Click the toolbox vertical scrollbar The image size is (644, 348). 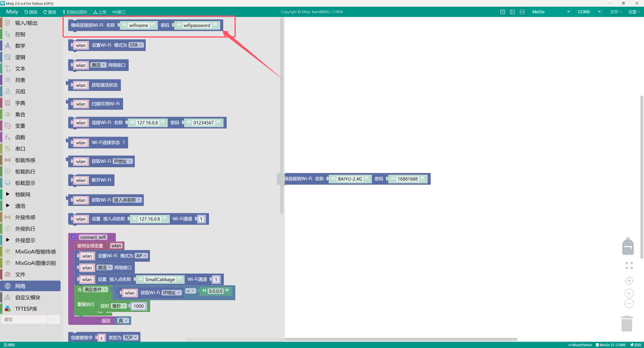coord(282,116)
